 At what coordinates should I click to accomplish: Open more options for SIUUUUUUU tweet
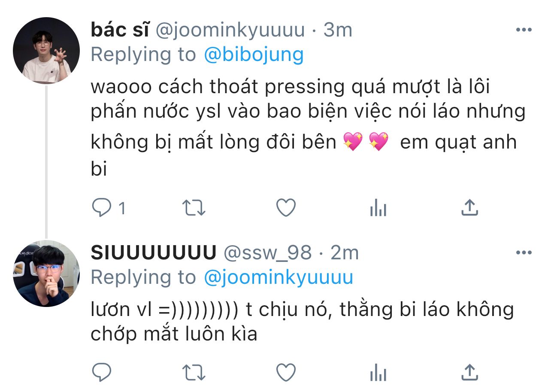[x=524, y=253]
